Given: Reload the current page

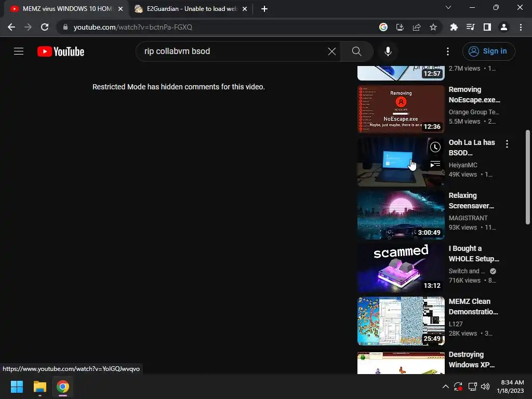Looking at the screenshot, I should tap(45, 27).
